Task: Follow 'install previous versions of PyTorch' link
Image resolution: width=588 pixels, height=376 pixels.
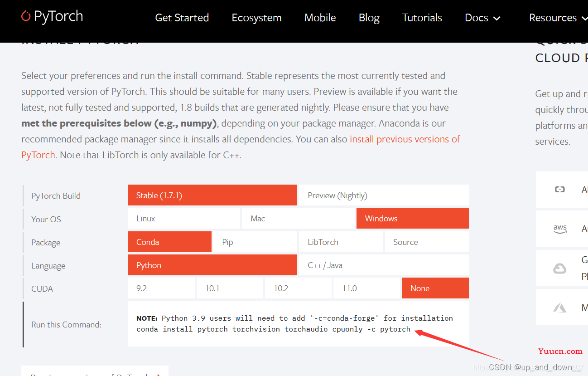Action: pos(405,139)
